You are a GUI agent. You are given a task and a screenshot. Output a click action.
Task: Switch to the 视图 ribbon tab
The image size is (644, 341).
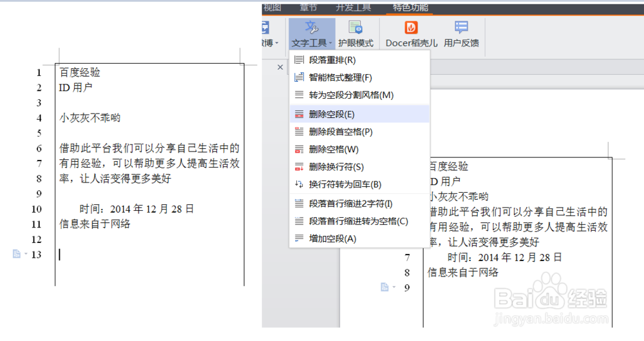pos(272,7)
